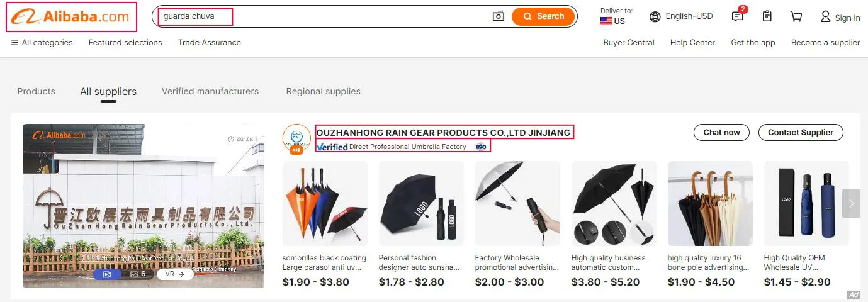Open the supplier's company logo avatar
This screenshot has width=868, height=302.
[x=296, y=138]
